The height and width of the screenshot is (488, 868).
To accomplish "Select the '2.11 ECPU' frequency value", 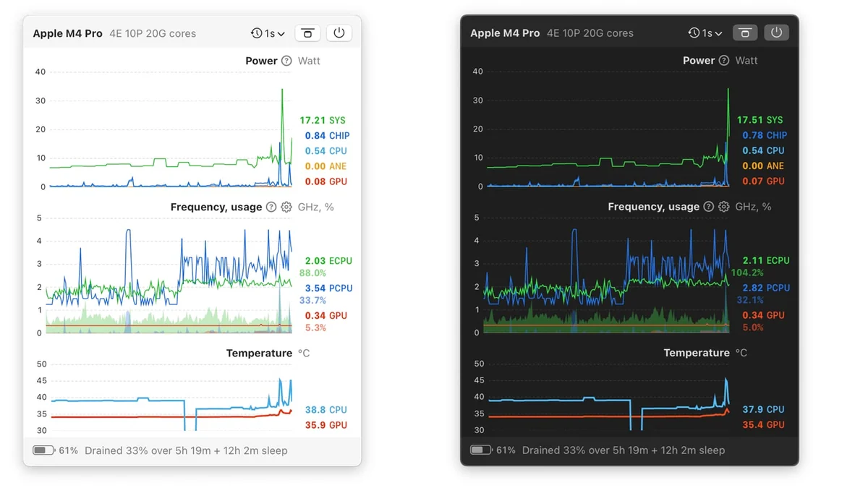I will tap(766, 260).
